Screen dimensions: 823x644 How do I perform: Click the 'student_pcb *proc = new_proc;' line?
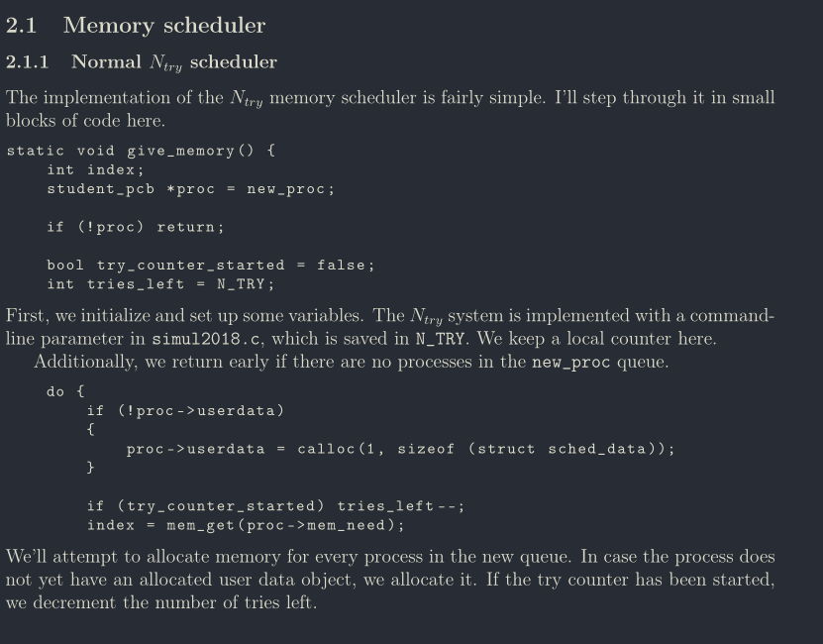(190, 189)
